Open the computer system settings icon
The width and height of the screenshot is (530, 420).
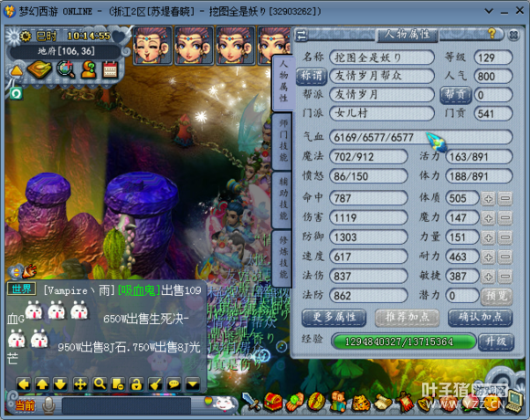tap(514, 402)
